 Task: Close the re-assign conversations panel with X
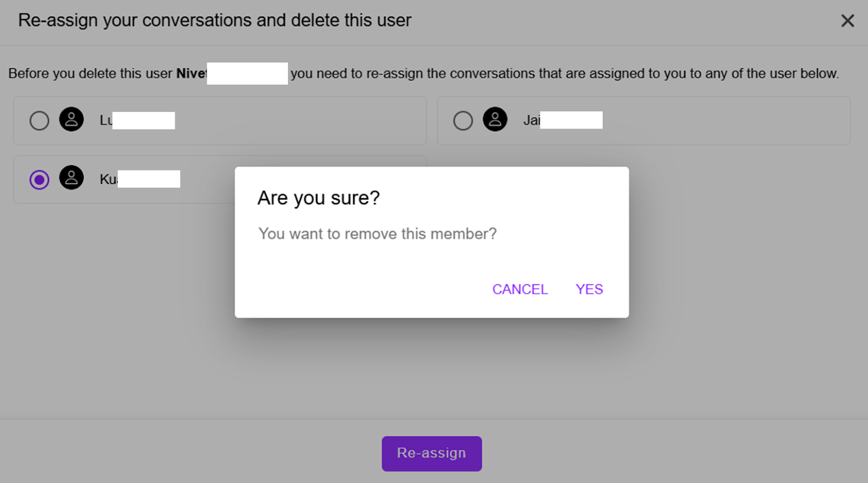tap(847, 21)
